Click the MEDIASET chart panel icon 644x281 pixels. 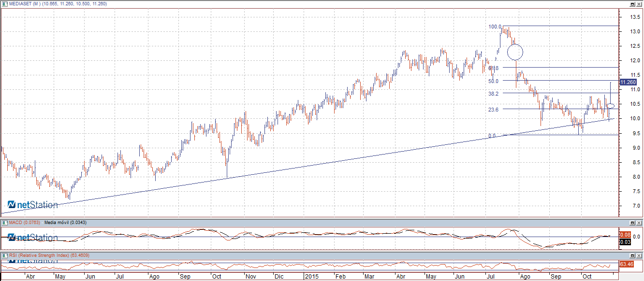coord(4,4)
